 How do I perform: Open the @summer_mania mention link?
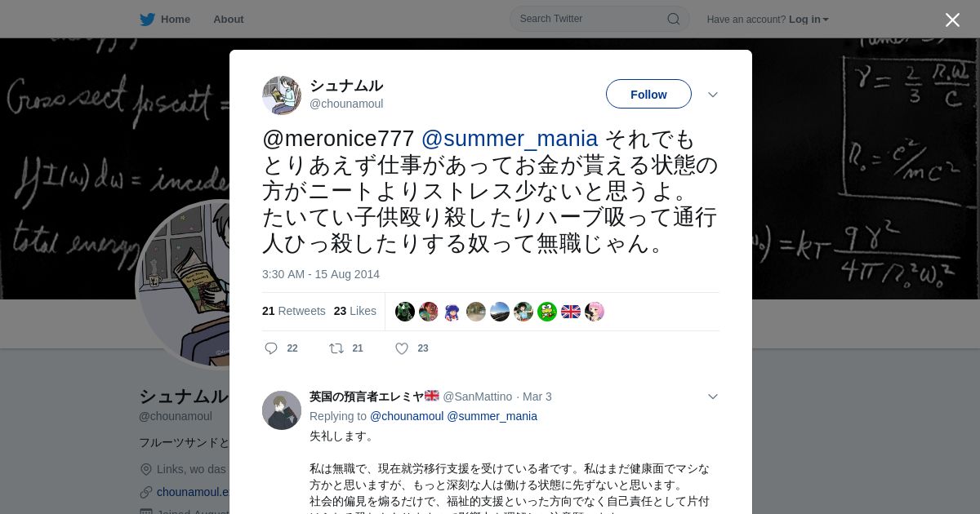510,139
